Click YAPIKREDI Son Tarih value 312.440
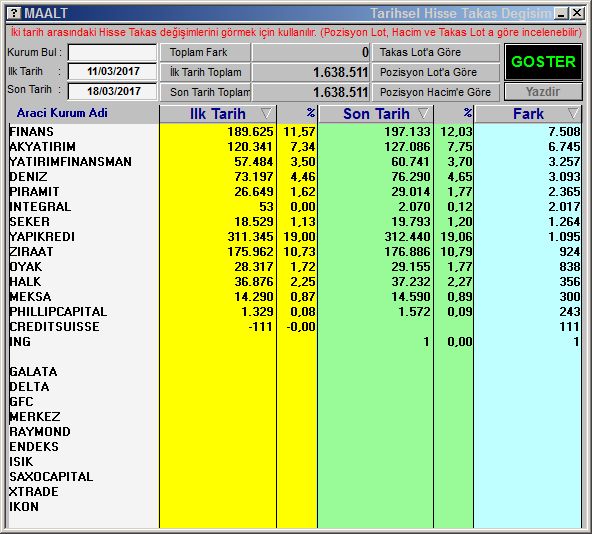Viewport: 592px width, 534px height. (407, 237)
